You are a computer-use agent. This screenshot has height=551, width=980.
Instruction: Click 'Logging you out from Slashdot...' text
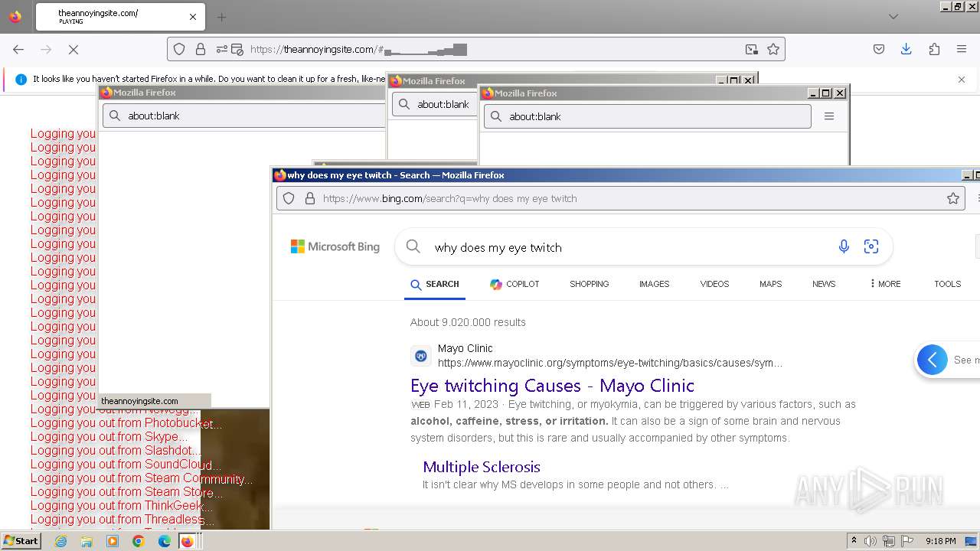[x=116, y=451]
